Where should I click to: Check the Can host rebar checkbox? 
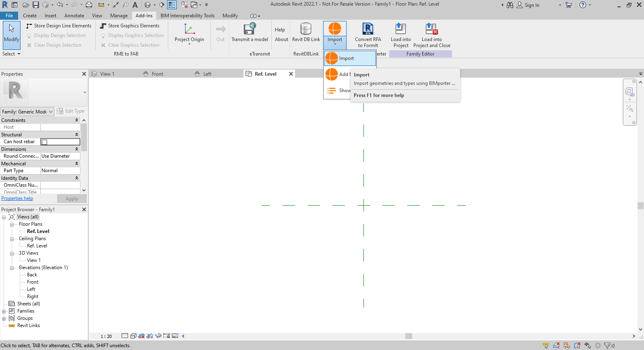click(45, 142)
